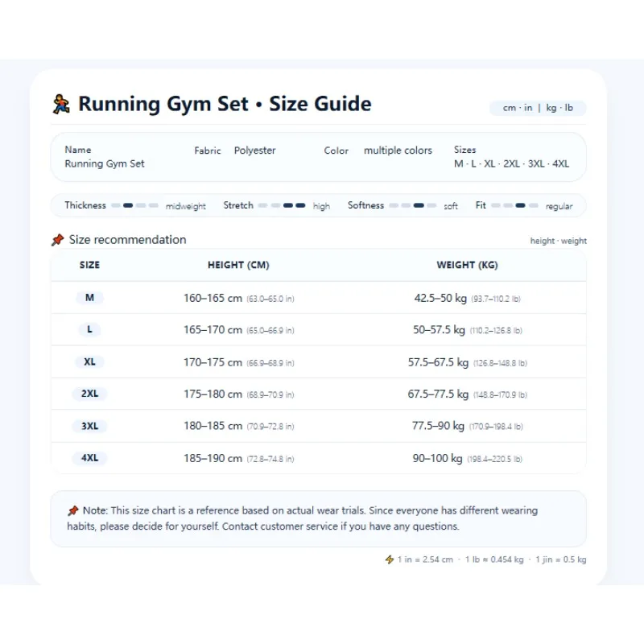This screenshot has height=644, width=644.
Task: Click the Thickness level indicator bar
Action: pyautogui.click(x=134, y=205)
